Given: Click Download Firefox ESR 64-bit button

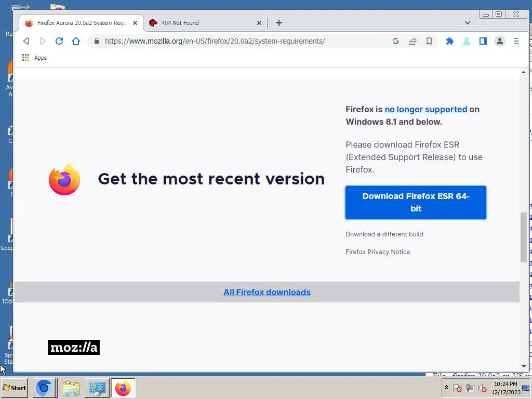Looking at the screenshot, I should tap(416, 203).
